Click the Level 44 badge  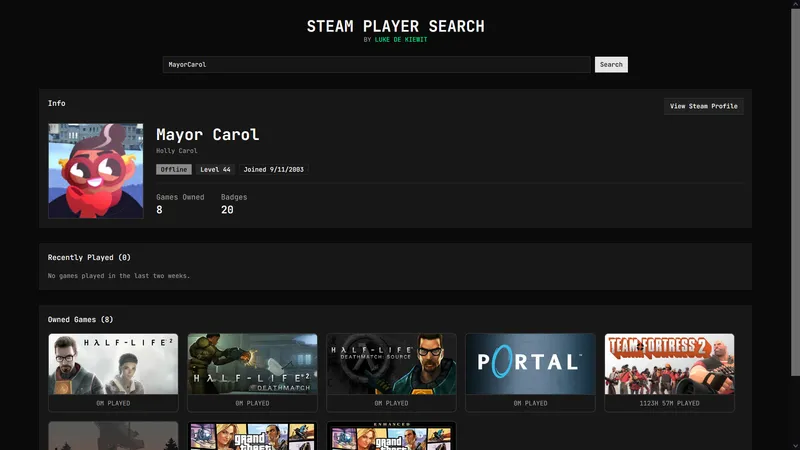(215, 169)
